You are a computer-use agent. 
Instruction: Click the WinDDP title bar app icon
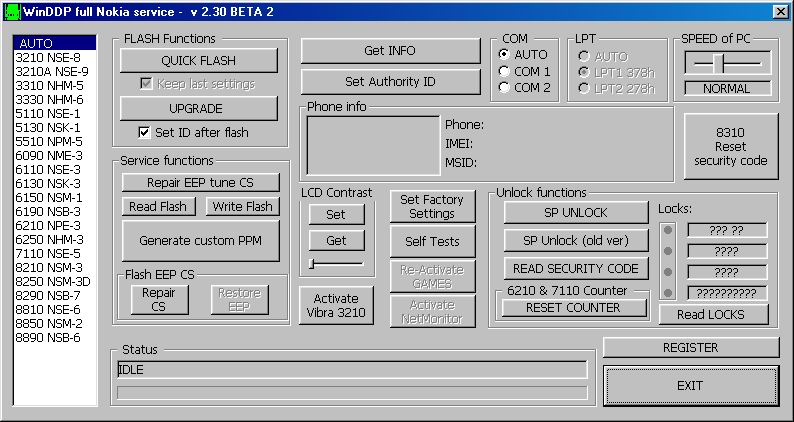(11, 12)
